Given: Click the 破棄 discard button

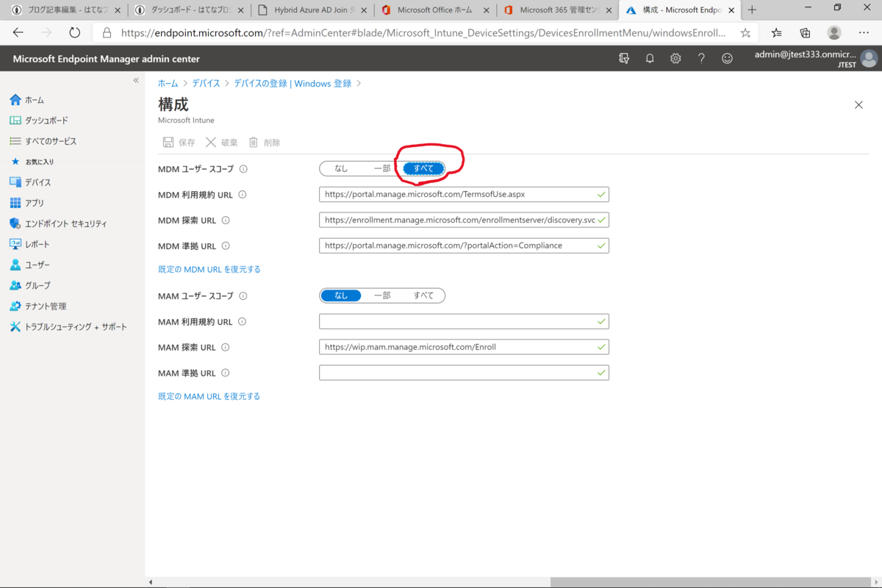Looking at the screenshot, I should [x=222, y=143].
